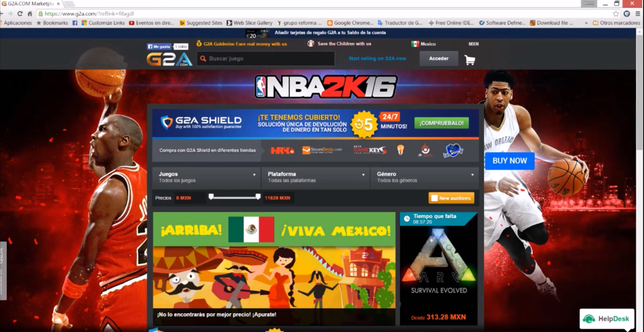
Task: Click the G2A Goldmine coin icon
Action: point(199,43)
